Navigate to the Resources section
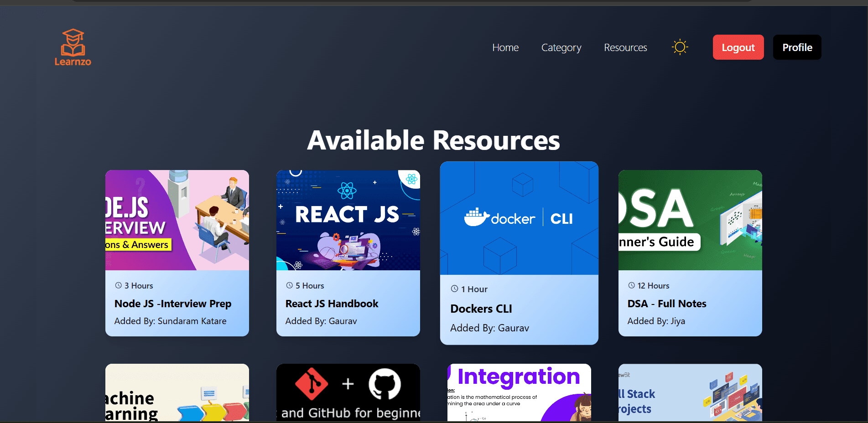This screenshot has height=423, width=868. 625,47
